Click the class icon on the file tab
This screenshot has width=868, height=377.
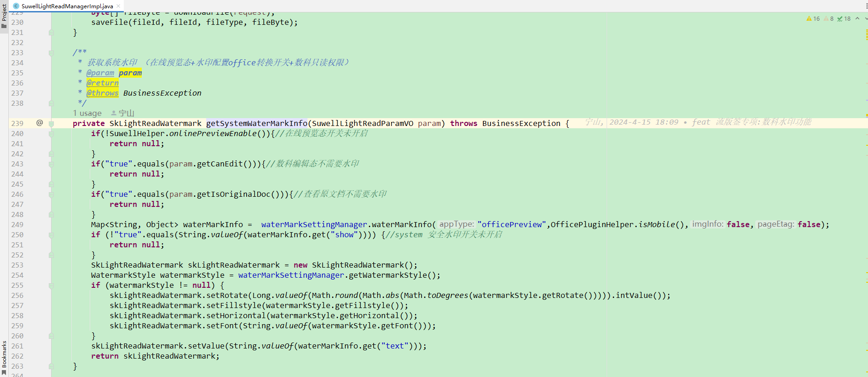point(16,6)
